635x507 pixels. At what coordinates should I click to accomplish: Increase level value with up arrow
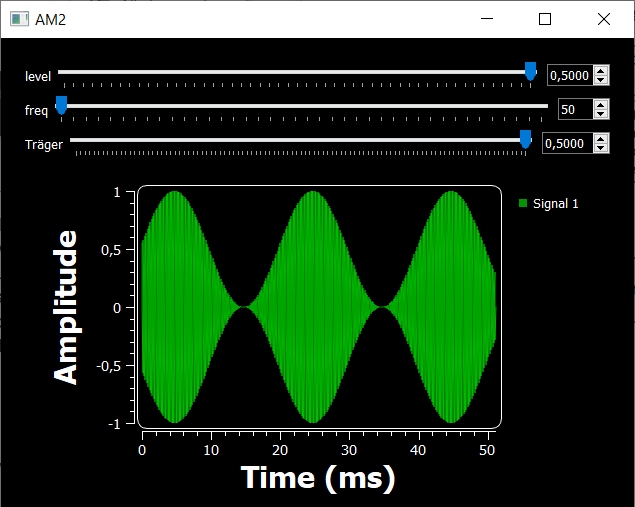click(x=600, y=71)
